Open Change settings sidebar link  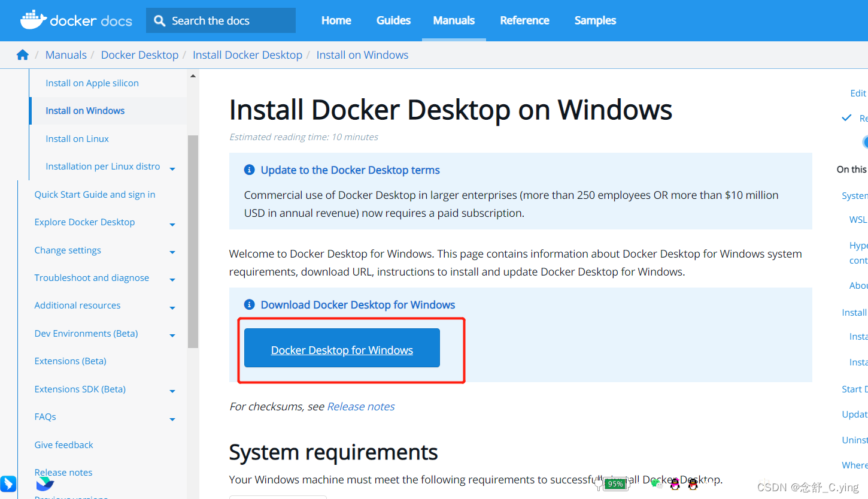(x=68, y=250)
